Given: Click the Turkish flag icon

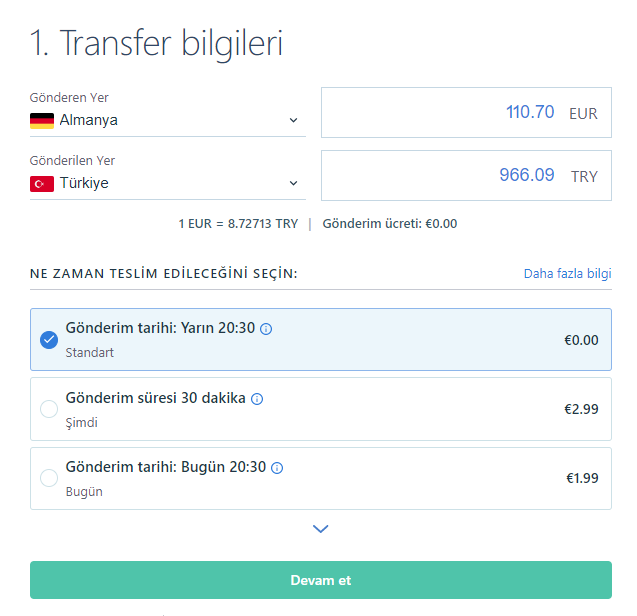Looking at the screenshot, I should (42, 183).
